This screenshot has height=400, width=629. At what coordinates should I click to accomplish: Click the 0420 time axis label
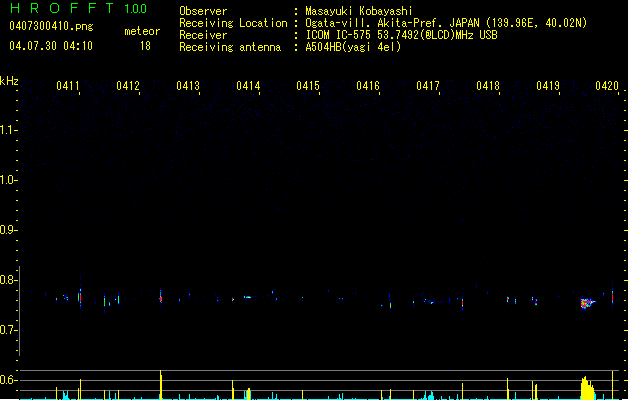tap(607, 85)
